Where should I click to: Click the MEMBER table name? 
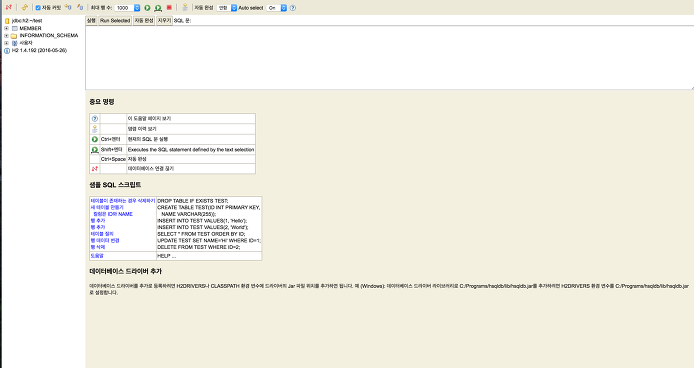coord(30,28)
